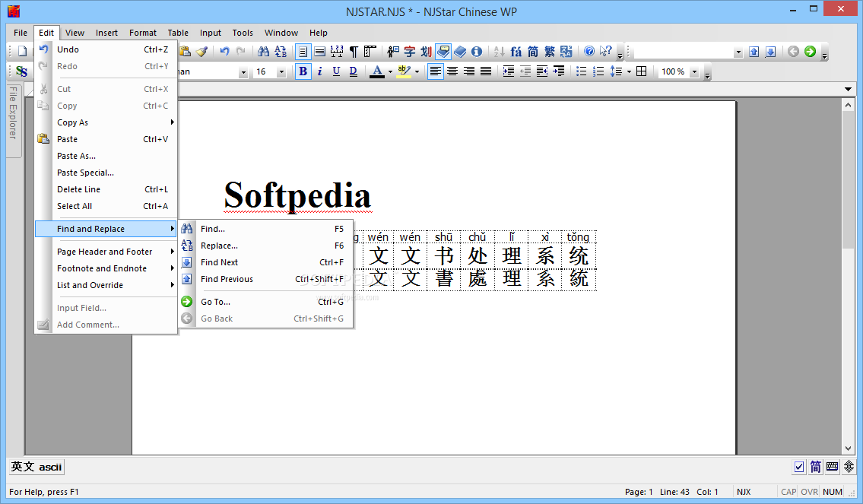Click the green forward arrow icon
This screenshot has width=863, height=504.
[810, 52]
